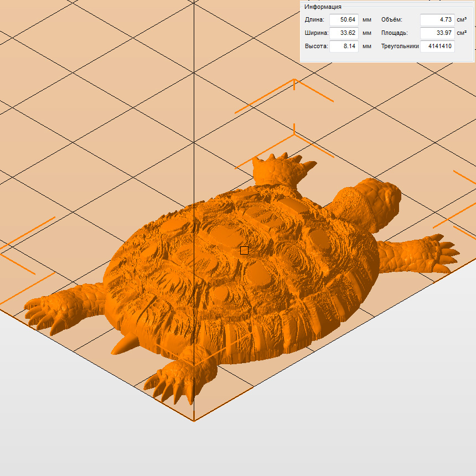Click the turtle's raised rear foot at top
This screenshot has width=476, height=476.
pos(280,169)
